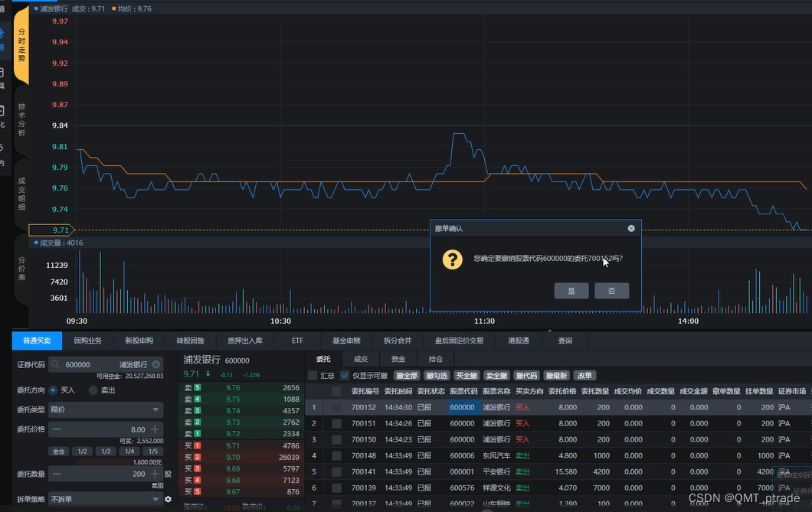812x512 pixels.
Task: Open the 港股通 tab
Action: (519, 341)
